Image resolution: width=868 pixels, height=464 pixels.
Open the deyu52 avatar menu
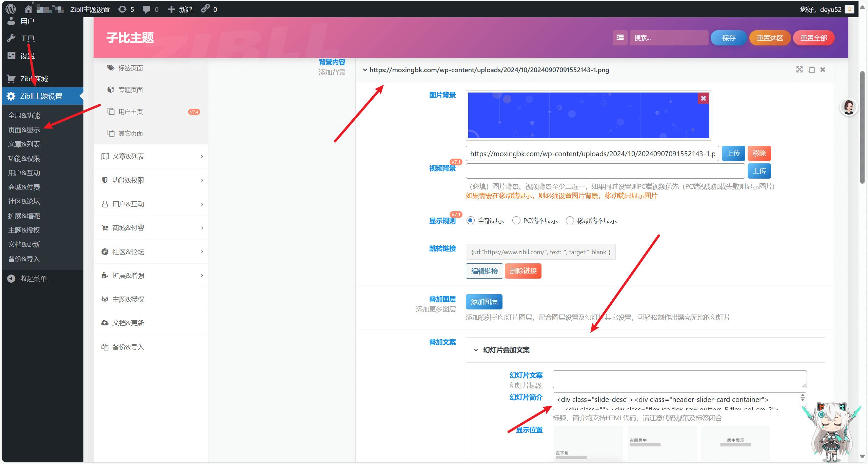[x=849, y=9]
